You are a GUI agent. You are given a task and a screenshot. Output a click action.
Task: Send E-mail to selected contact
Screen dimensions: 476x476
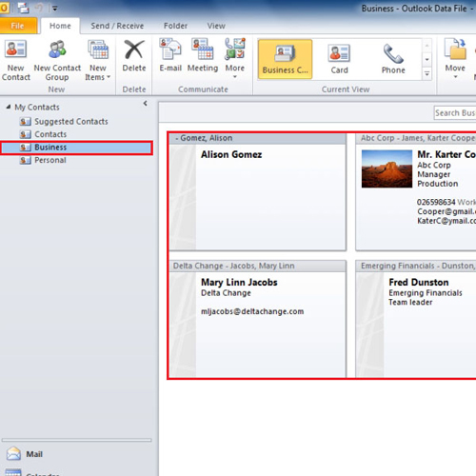[170, 56]
